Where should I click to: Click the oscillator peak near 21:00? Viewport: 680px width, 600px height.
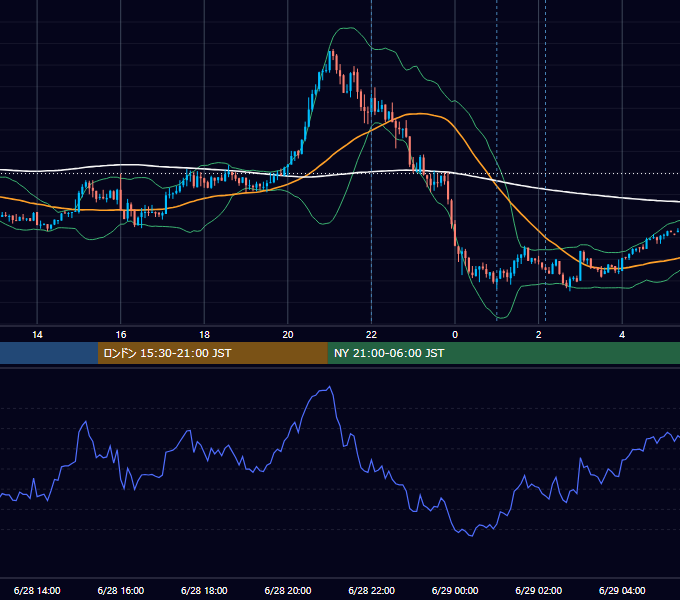330,387
